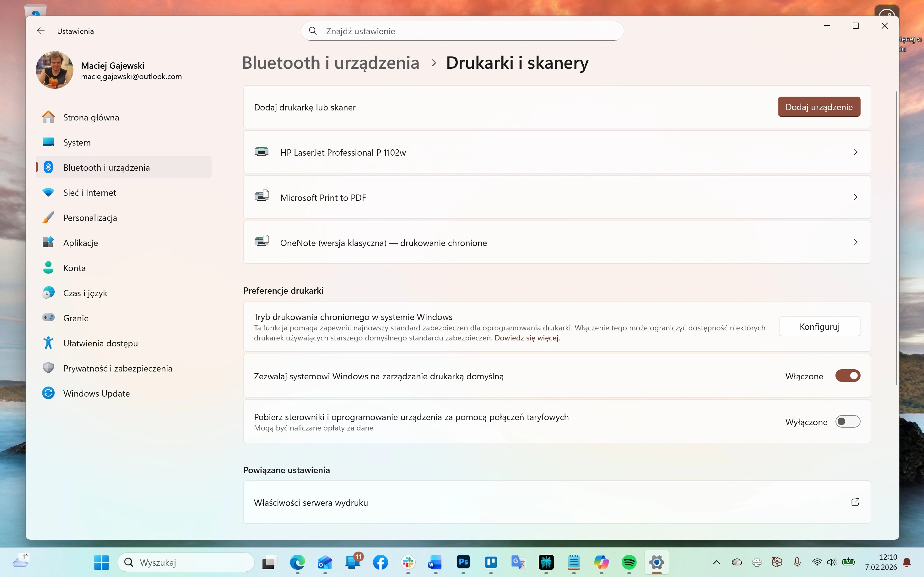Click the Windows Update sidebar icon
Viewport: 924px width, 577px height.
48,393
